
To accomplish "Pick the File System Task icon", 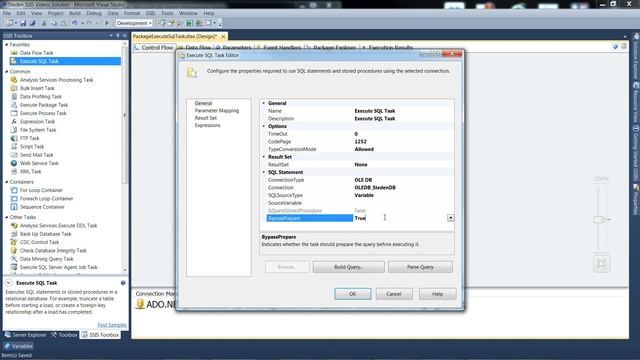I will [x=14, y=130].
